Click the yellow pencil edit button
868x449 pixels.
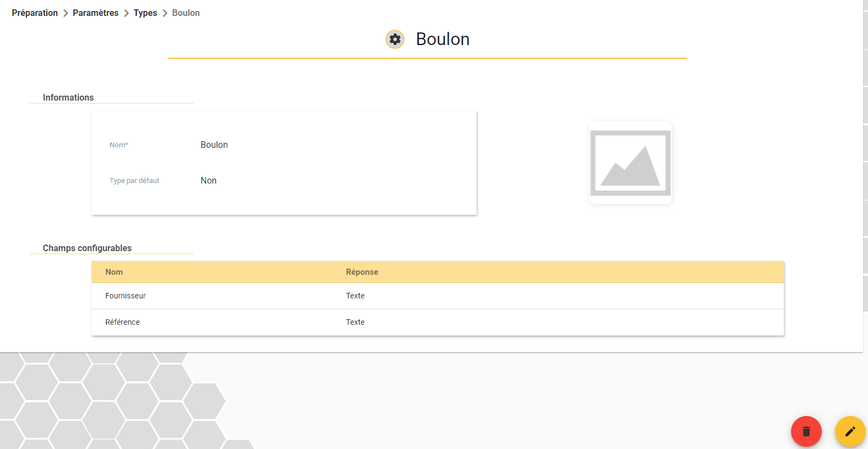coord(850,431)
